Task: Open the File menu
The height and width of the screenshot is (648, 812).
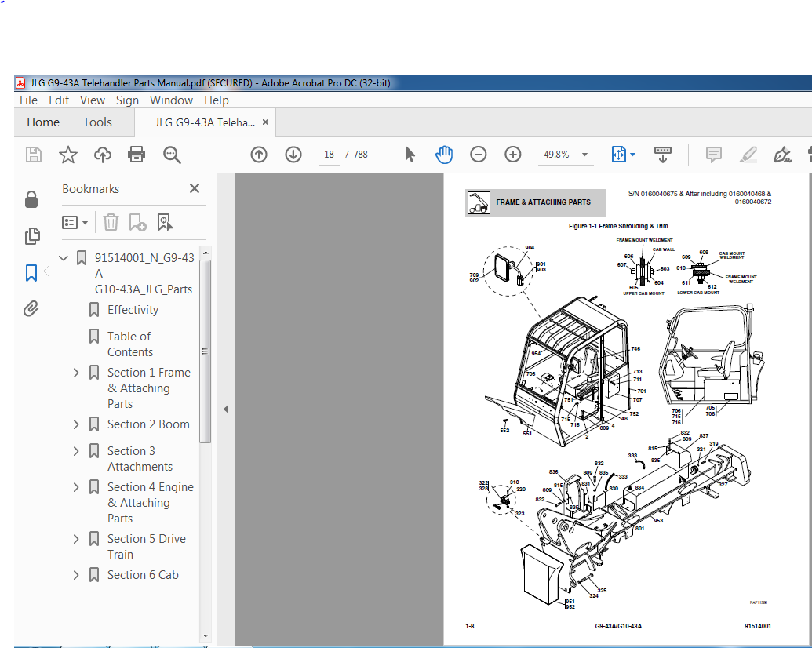Action: (x=28, y=100)
